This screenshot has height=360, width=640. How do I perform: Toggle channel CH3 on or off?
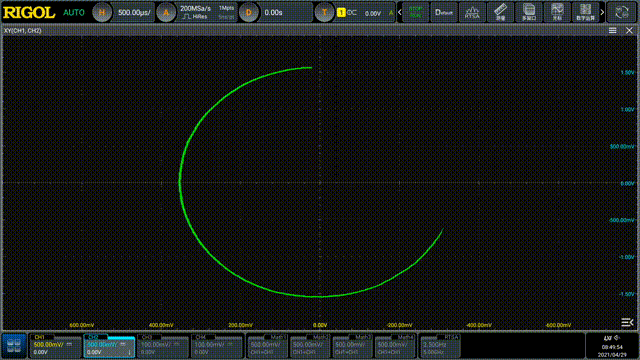[x=163, y=346]
